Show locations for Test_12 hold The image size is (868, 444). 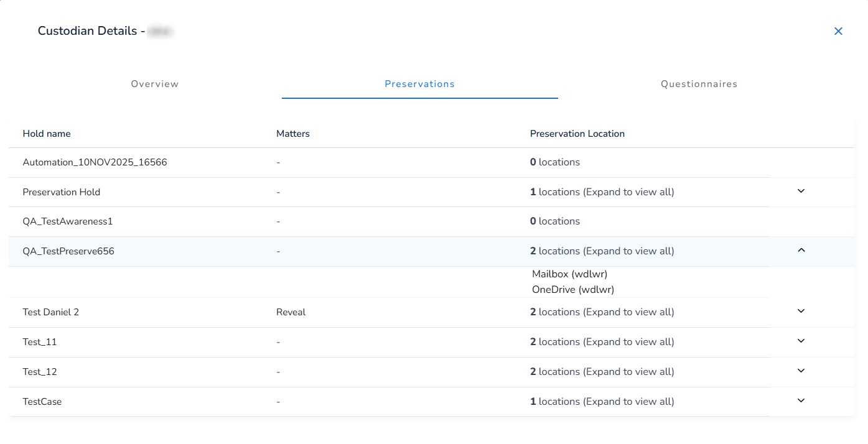[801, 371]
